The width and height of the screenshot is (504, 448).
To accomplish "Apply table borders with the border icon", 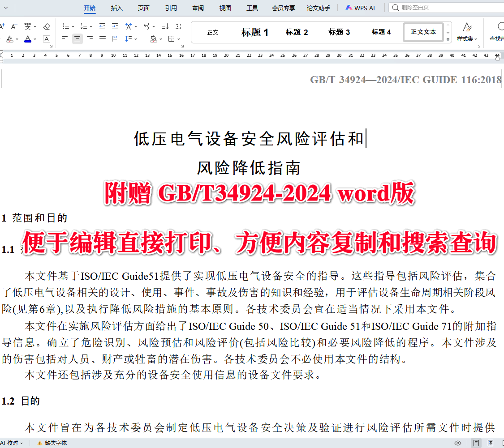I will (x=172, y=39).
